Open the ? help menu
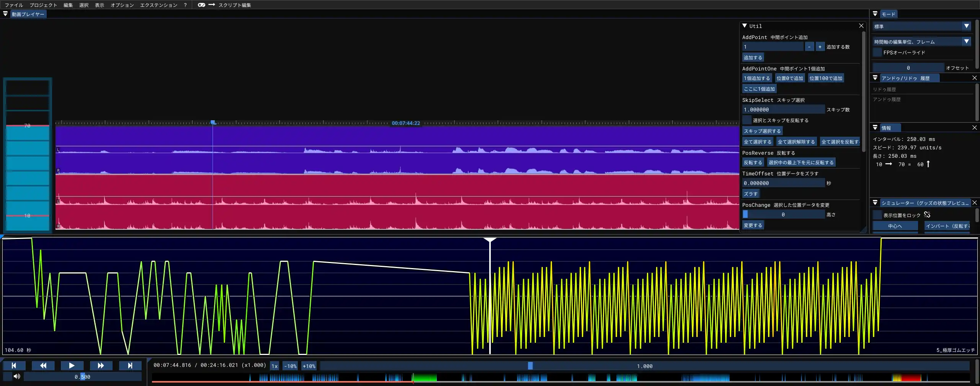The height and width of the screenshot is (386, 980). 185,5
